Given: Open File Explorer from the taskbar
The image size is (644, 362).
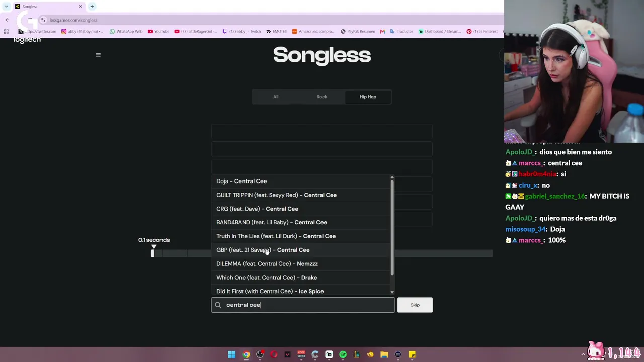Looking at the screenshot, I should (384, 354).
